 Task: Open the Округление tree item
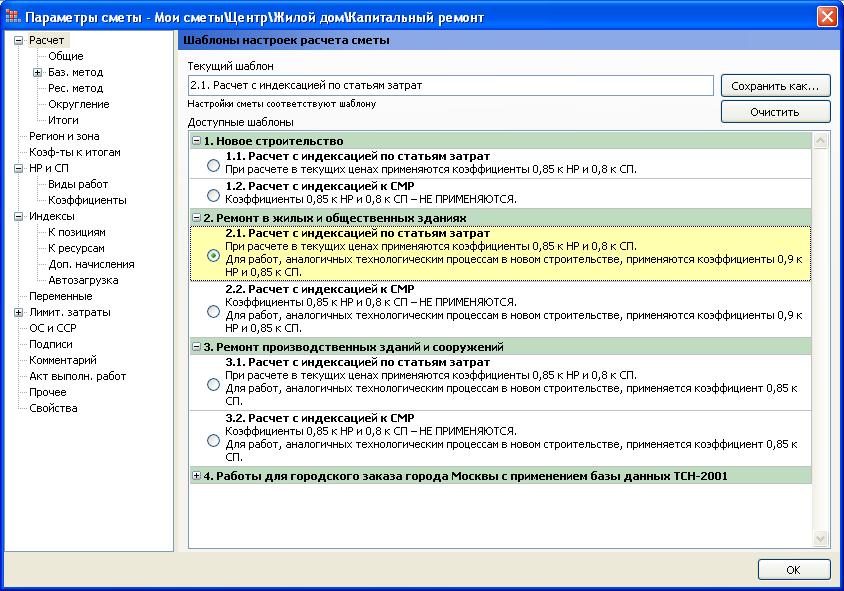pyautogui.click(x=79, y=104)
